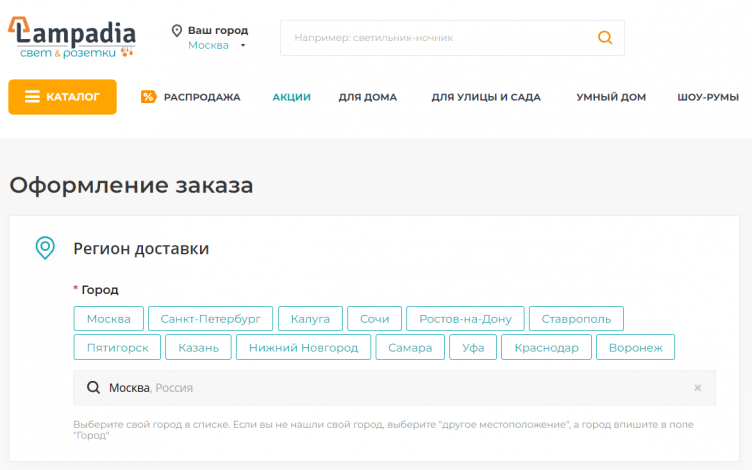The image size is (752, 470).
Task: Open the ШОУ-РУМЫ menu item
Action: point(708,97)
